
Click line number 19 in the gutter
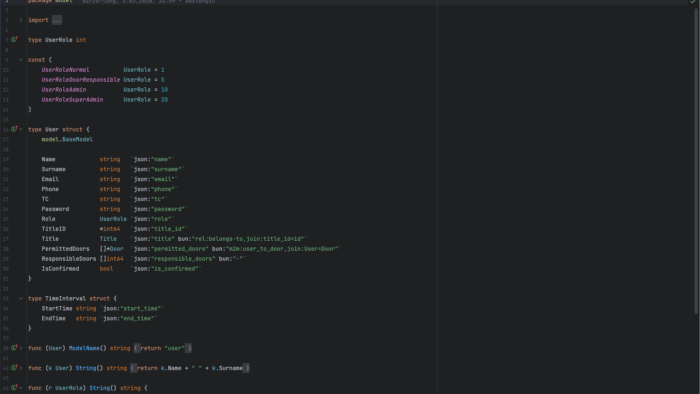pos(6,159)
